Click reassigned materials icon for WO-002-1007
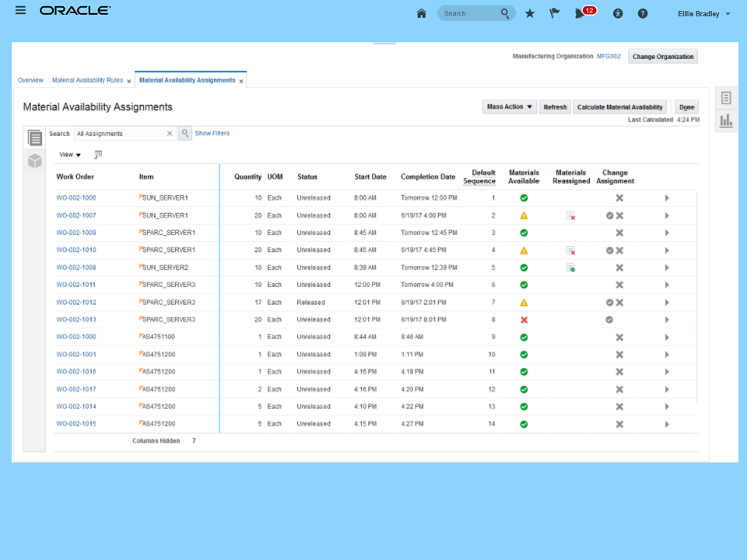Screen dimensions: 747x560 tap(570, 215)
